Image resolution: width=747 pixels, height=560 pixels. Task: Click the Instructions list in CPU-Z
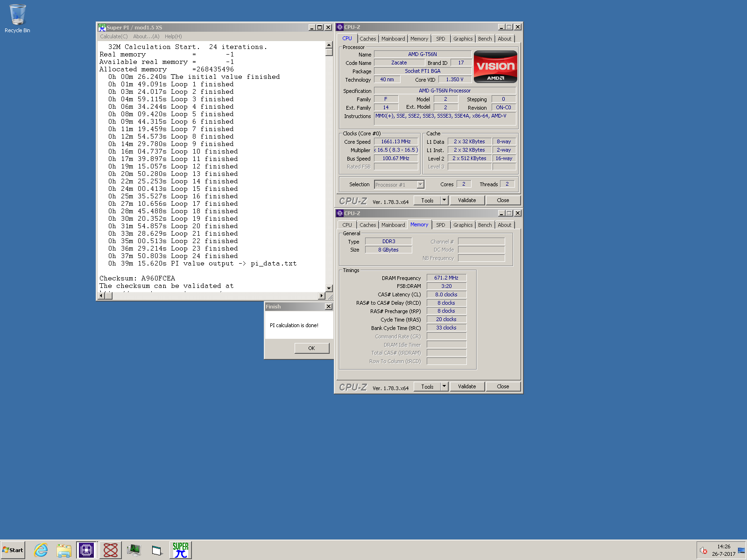445,119
